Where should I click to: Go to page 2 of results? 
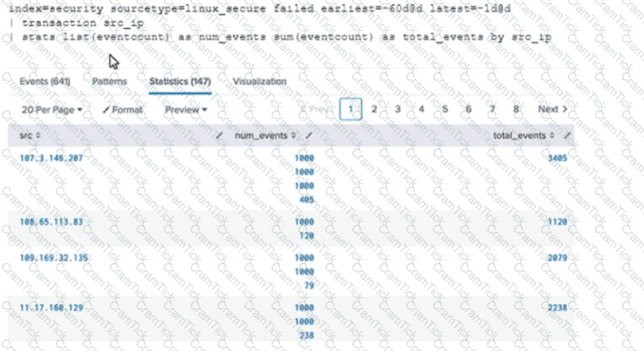374,109
